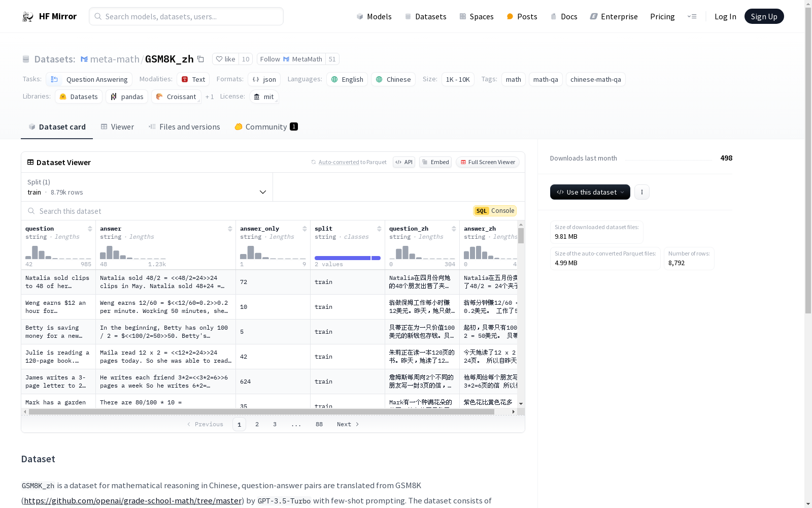Click the API button
The width and height of the screenshot is (812, 508).
(x=404, y=162)
